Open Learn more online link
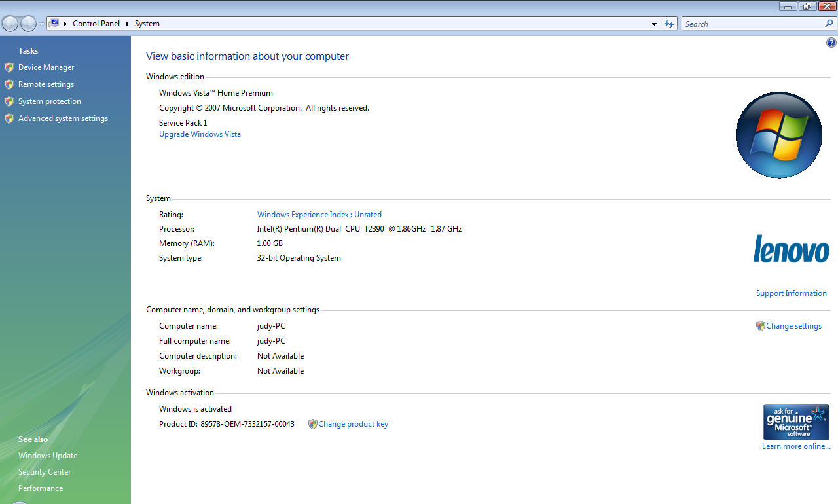The width and height of the screenshot is (838, 504). click(795, 446)
